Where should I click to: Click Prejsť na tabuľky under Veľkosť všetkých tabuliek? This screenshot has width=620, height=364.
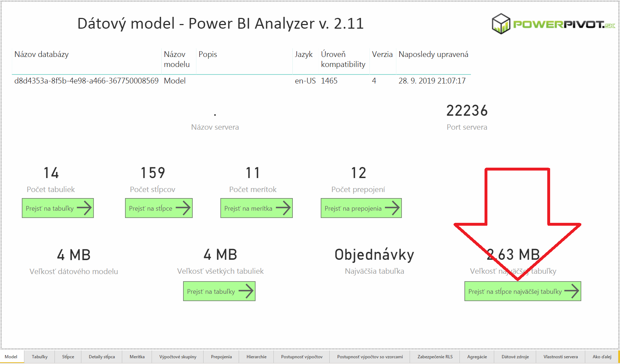pyautogui.click(x=219, y=291)
